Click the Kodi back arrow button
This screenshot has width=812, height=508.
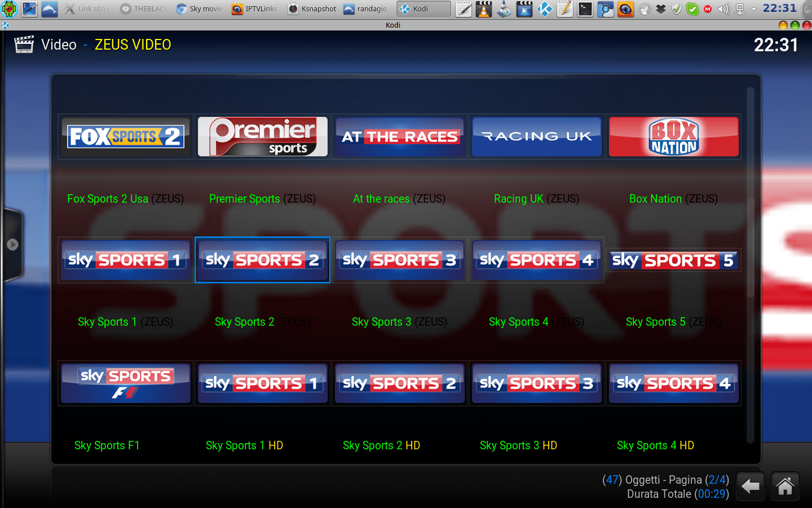pos(751,486)
